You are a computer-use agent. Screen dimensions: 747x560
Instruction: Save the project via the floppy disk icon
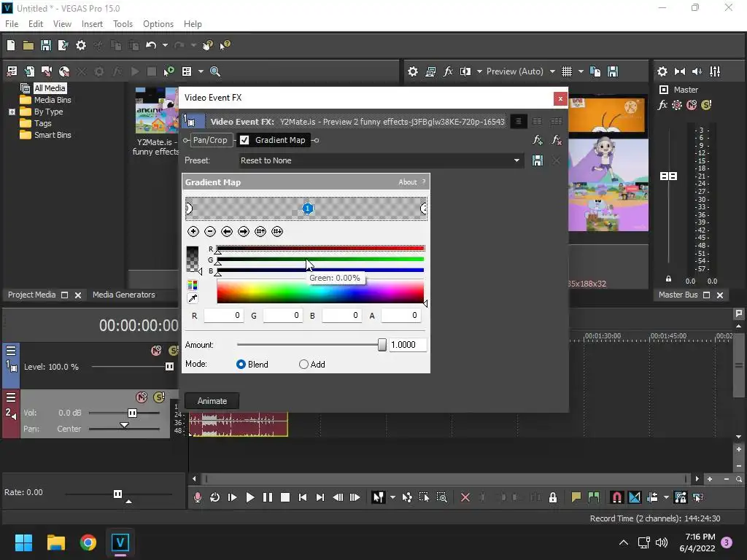coord(46,45)
